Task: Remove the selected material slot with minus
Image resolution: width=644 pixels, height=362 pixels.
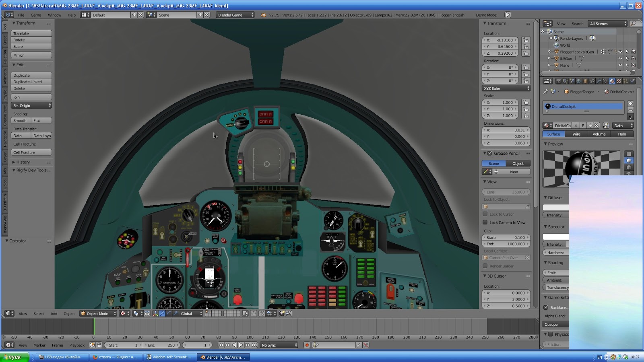Action: pos(630,110)
